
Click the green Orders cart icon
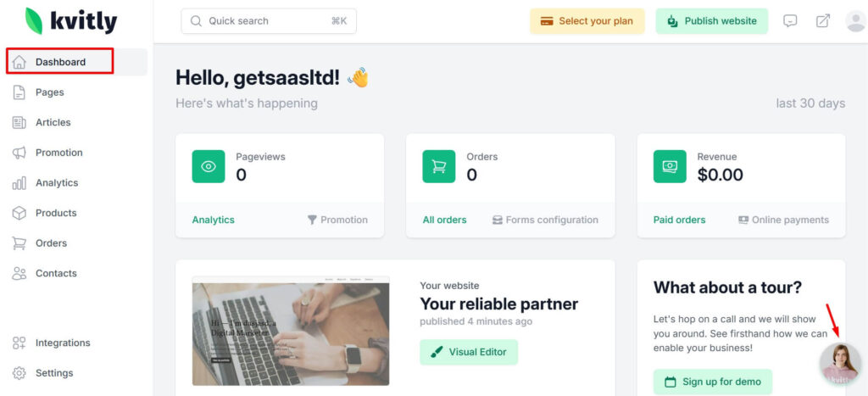pos(439,166)
